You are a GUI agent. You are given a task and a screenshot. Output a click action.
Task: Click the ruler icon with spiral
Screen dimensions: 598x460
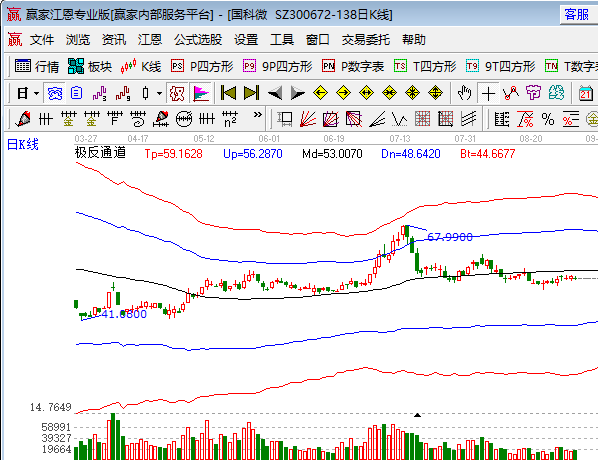[x=138, y=119]
